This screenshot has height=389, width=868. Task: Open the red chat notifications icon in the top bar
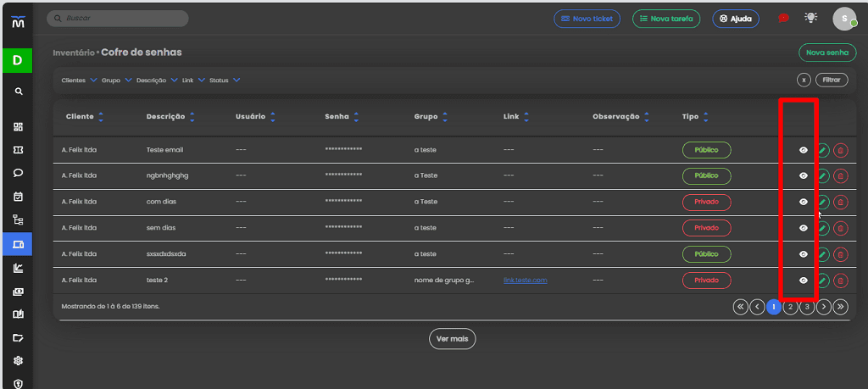pos(783,19)
